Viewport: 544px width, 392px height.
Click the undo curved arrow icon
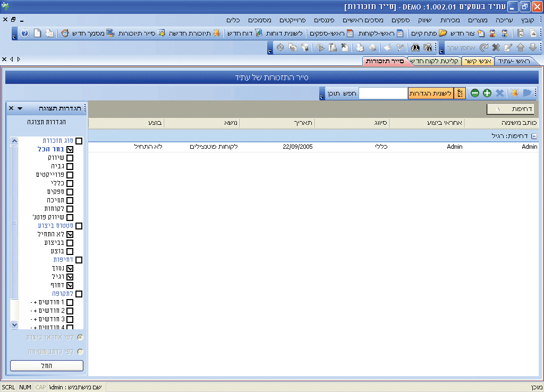(484, 47)
